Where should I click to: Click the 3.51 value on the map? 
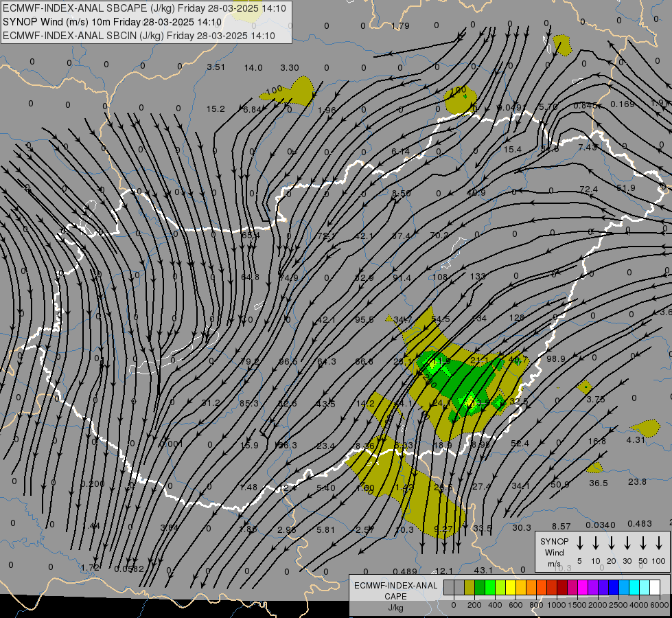click(x=216, y=67)
